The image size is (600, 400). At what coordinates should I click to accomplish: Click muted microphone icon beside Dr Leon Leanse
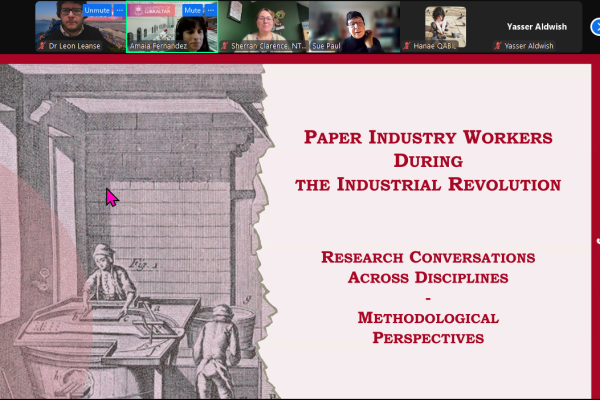(42, 46)
